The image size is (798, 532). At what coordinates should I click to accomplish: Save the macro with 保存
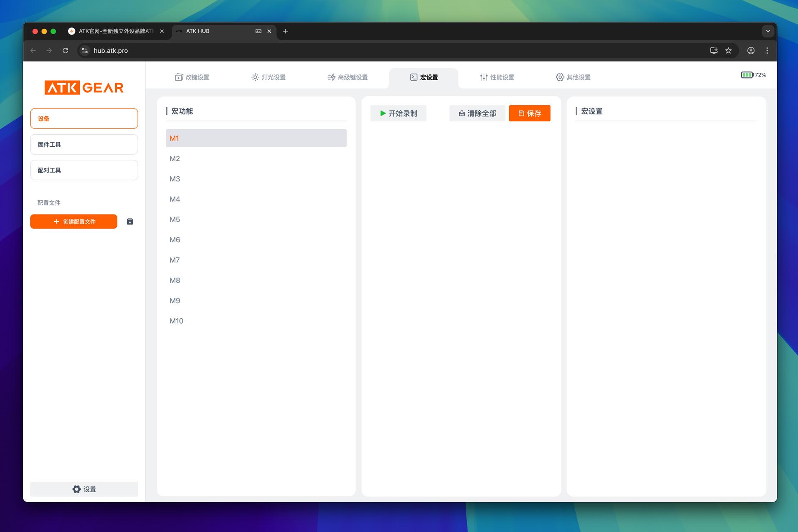[529, 113]
